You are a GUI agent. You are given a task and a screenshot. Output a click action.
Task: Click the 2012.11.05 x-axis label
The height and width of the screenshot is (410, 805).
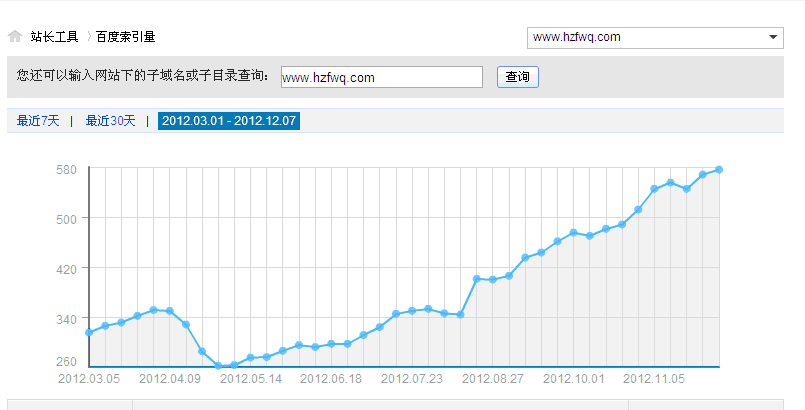[x=654, y=379]
